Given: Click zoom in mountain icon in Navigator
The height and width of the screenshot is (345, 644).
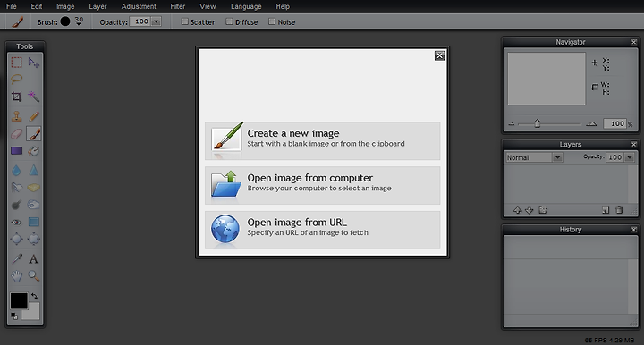Looking at the screenshot, I should pyautogui.click(x=591, y=123).
